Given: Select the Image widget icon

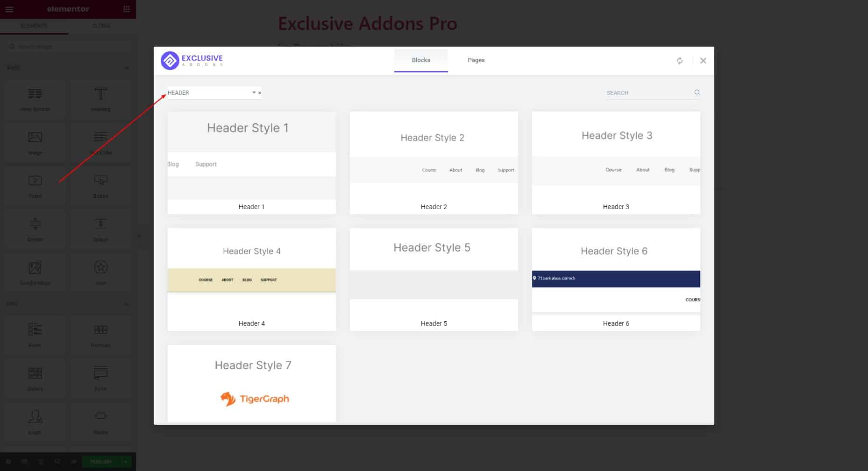Looking at the screenshot, I should click(35, 137).
